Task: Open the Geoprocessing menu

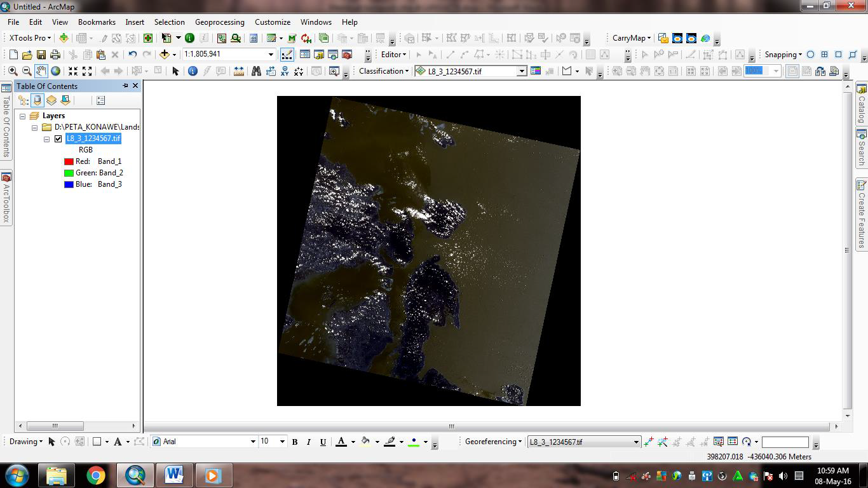Action: [x=219, y=22]
